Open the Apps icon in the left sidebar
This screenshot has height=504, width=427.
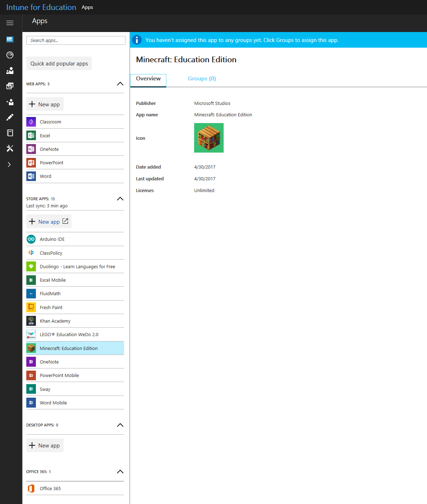click(x=10, y=86)
